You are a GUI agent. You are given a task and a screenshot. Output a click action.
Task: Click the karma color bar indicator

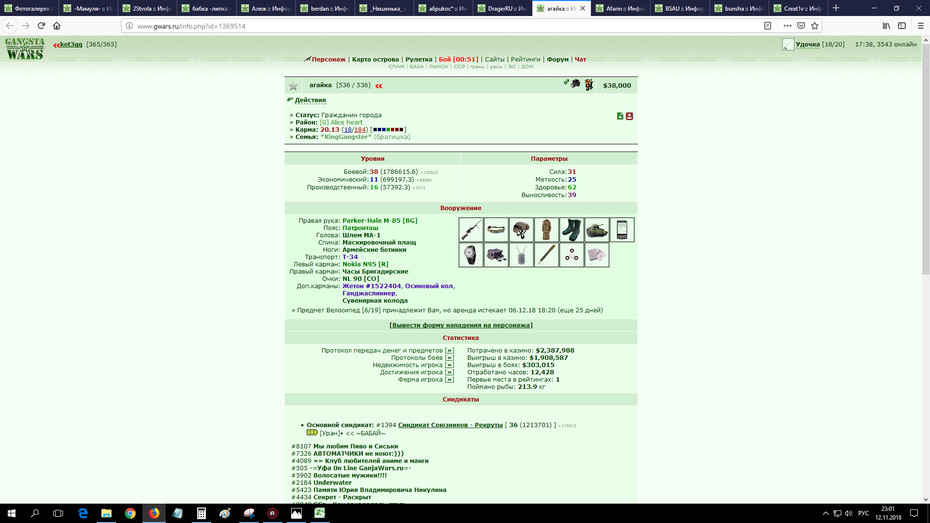[x=388, y=129]
